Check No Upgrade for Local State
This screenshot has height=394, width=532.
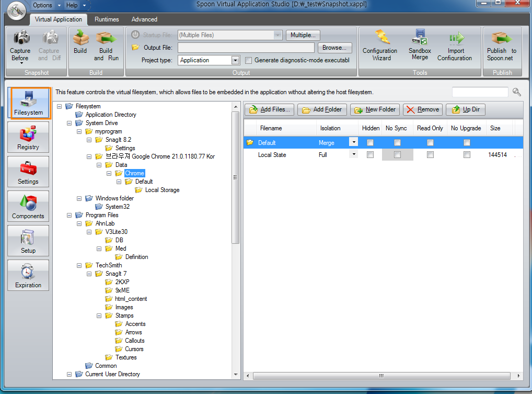[x=467, y=154]
